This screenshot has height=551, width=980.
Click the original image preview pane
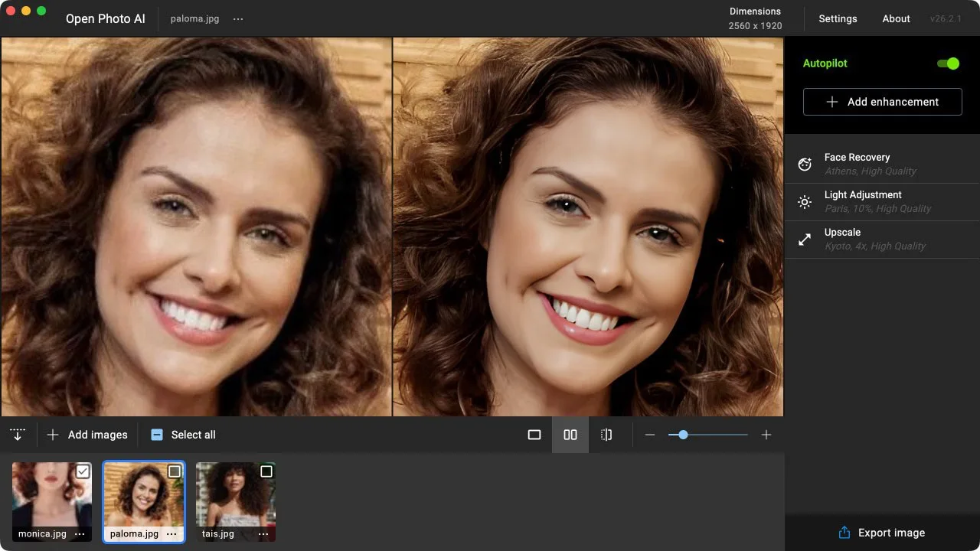click(197, 227)
